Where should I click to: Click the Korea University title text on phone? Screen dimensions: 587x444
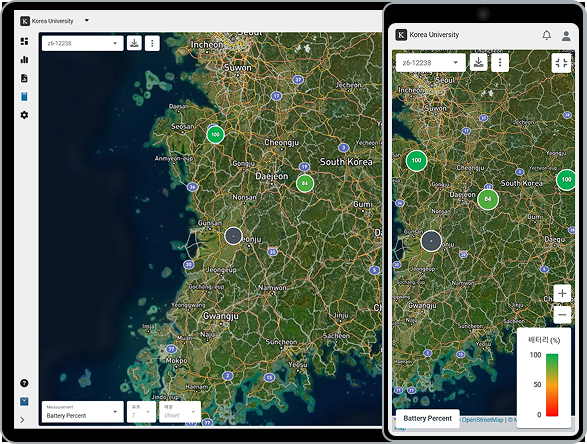434,35
